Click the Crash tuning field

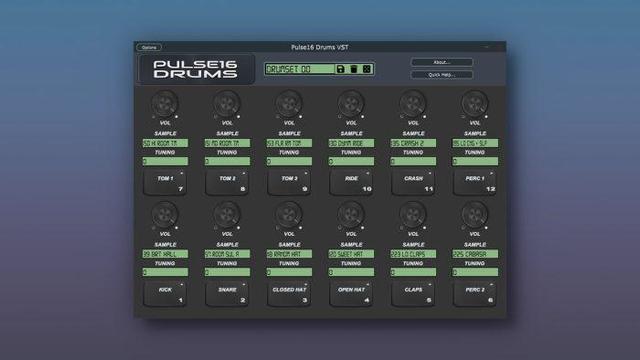pyautogui.click(x=413, y=161)
